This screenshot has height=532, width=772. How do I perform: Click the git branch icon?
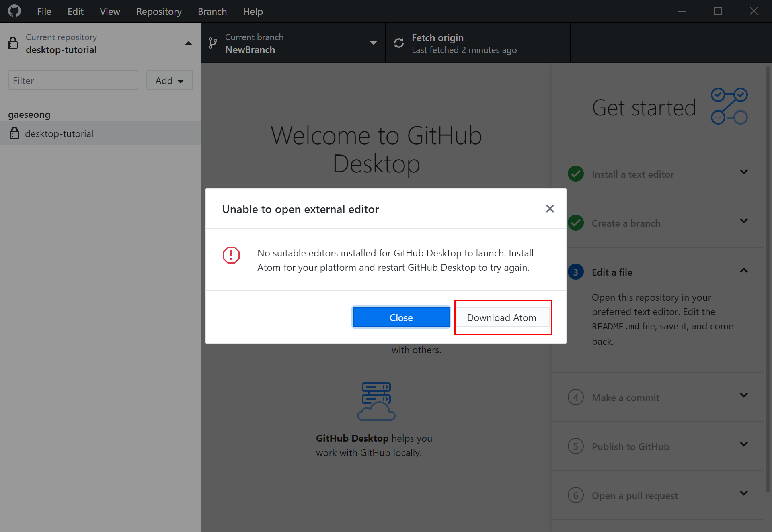coord(213,43)
